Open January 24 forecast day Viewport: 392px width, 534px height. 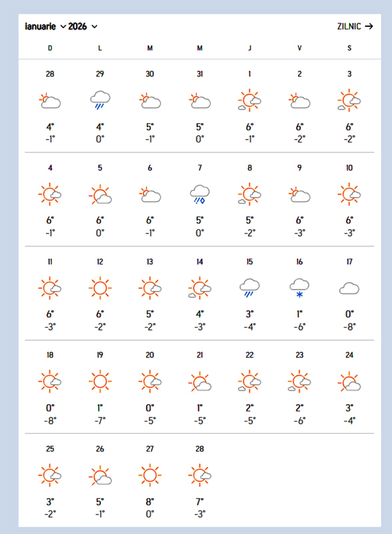(349, 355)
